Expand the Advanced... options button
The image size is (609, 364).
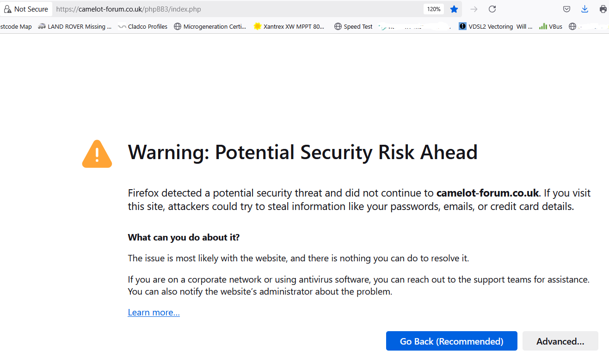[560, 341]
